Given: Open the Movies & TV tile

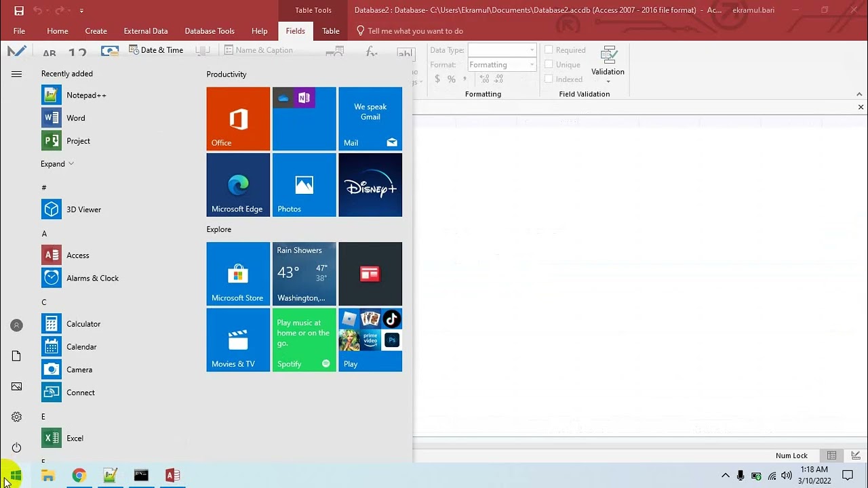Looking at the screenshot, I should click(238, 340).
